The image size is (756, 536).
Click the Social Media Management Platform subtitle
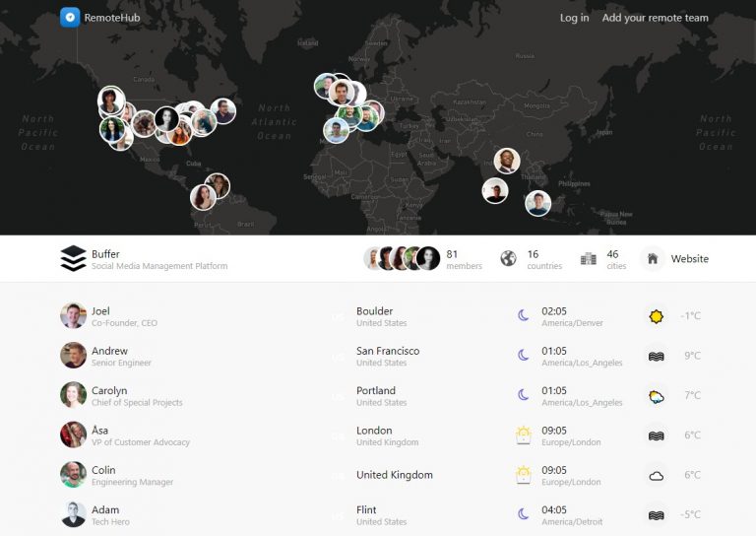pyautogui.click(x=159, y=266)
